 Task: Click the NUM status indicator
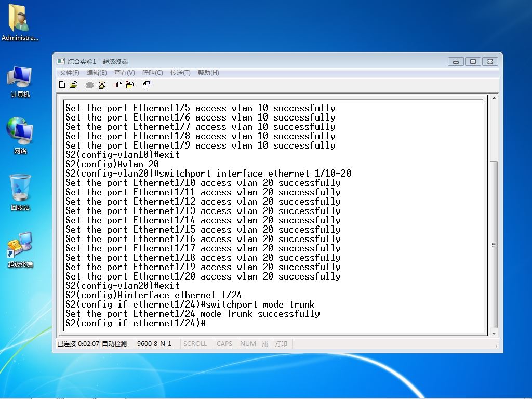[248, 344]
